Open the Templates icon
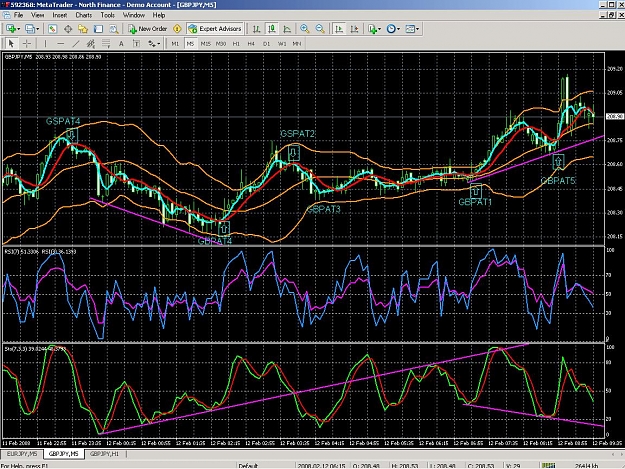Screen dimensions: 625x469 pos(410,29)
